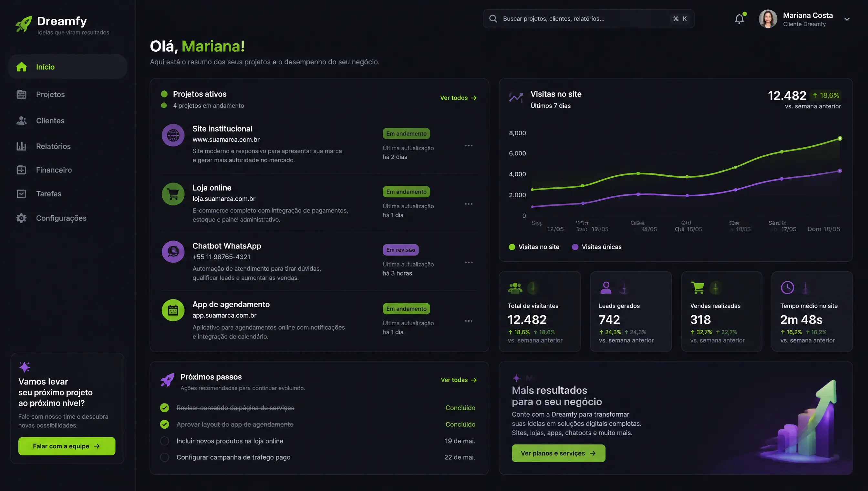
Task: Click Ver planos e serviços button
Action: [x=559, y=453]
